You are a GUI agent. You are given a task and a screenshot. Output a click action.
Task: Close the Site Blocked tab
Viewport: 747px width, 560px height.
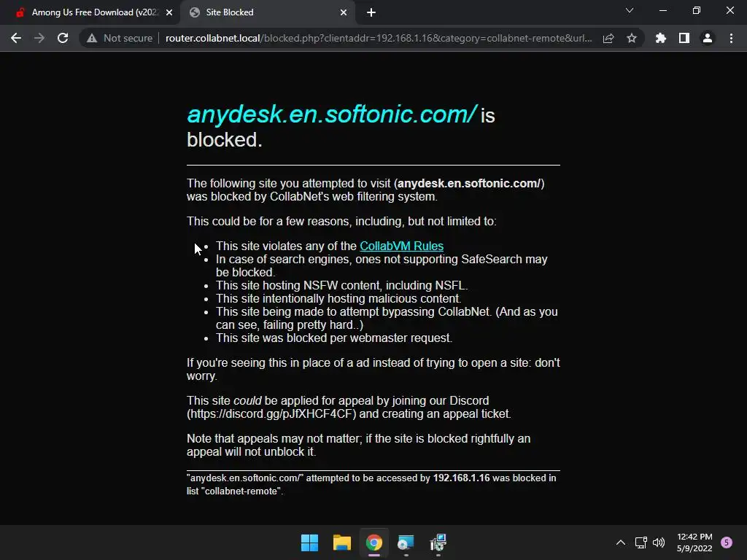pyautogui.click(x=344, y=12)
